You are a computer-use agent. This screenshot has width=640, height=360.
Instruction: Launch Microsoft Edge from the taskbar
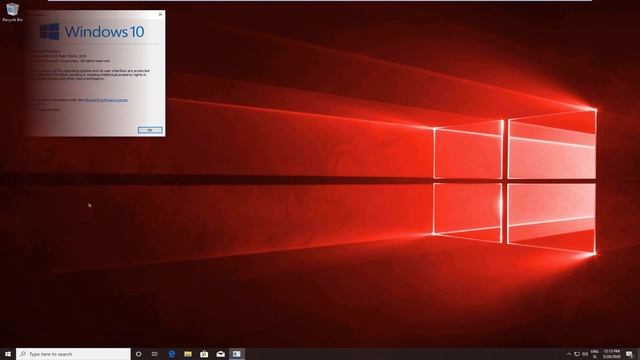click(172, 354)
